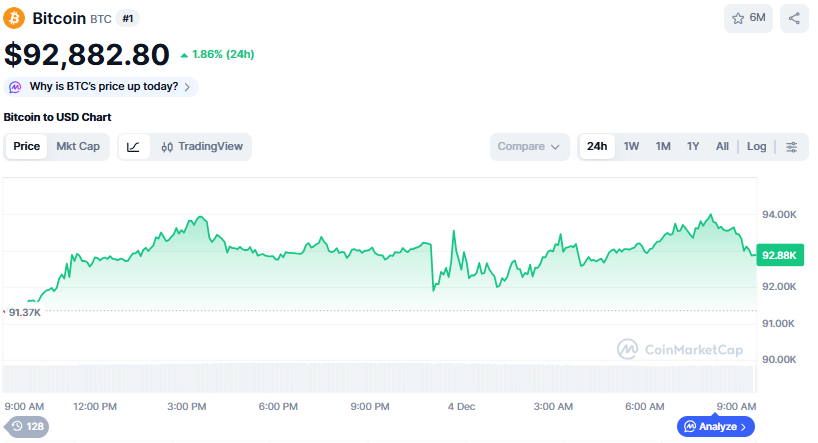Click the share icon button
The width and height of the screenshot is (818, 443).
click(x=794, y=18)
